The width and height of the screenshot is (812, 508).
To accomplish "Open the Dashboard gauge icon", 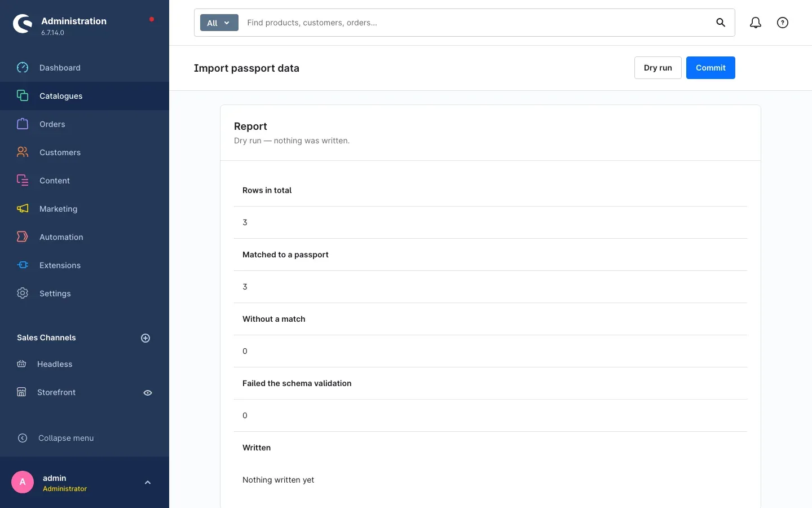I will point(23,68).
